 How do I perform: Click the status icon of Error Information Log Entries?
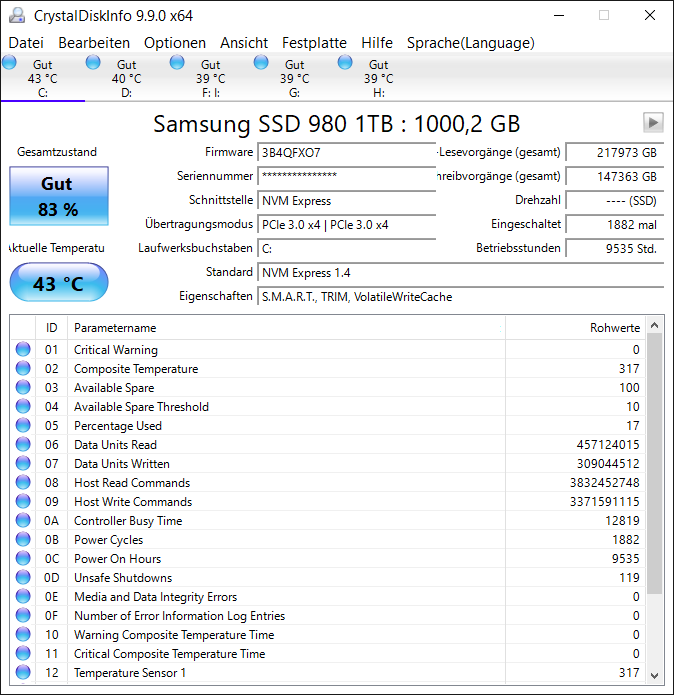point(23,616)
